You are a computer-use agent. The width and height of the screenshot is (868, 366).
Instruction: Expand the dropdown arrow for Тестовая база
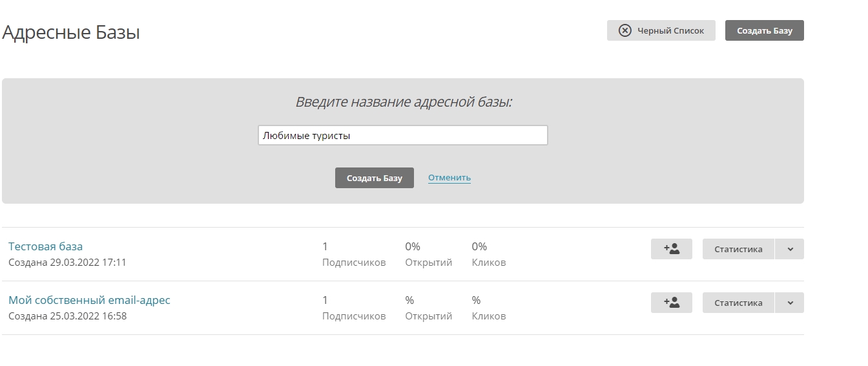(789, 249)
